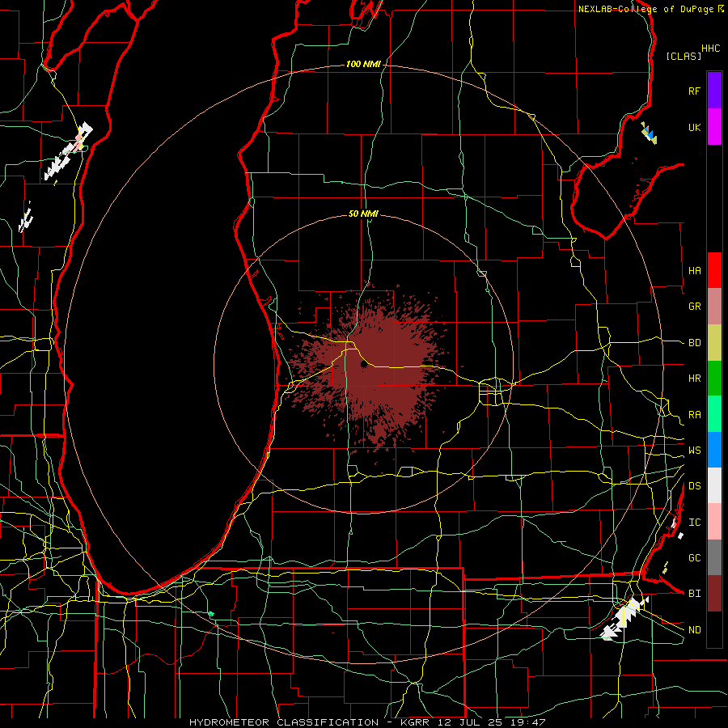Viewport: 728px width, 728px height.
Task: Click the 'GC' legend label
Action: (695, 558)
